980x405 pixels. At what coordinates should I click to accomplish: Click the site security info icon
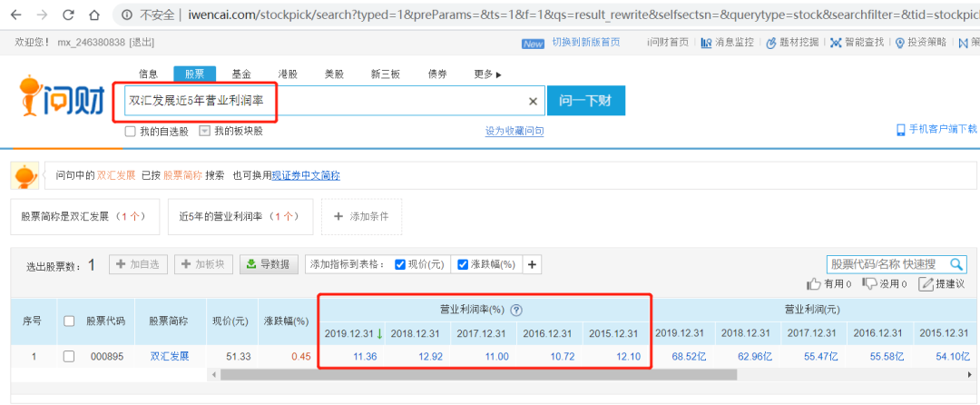(127, 15)
